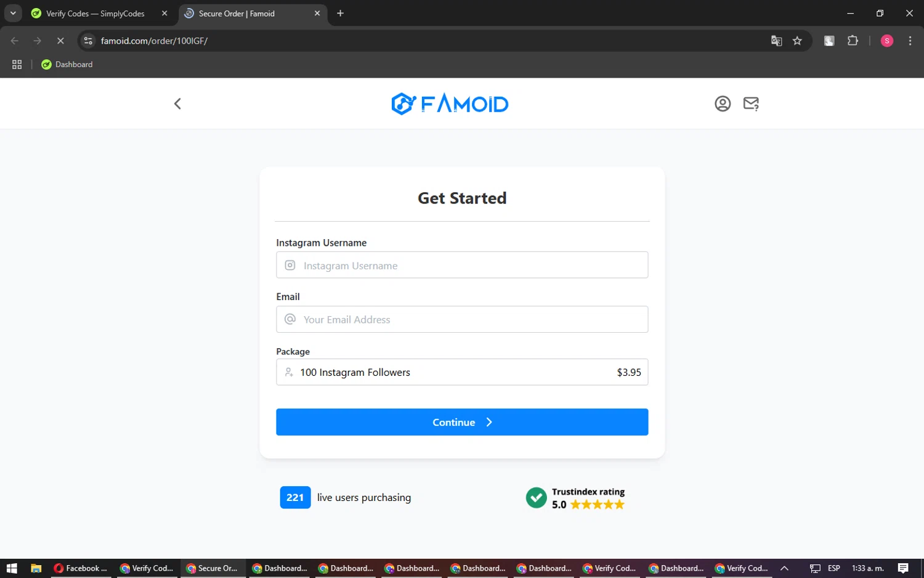Click the 221 live users badge

click(295, 497)
